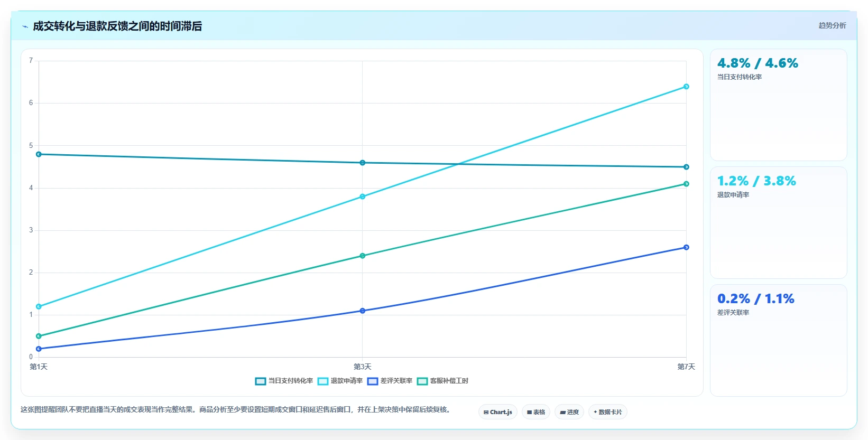
Task: Select the Chart.js tag chip
Action: tap(498, 412)
